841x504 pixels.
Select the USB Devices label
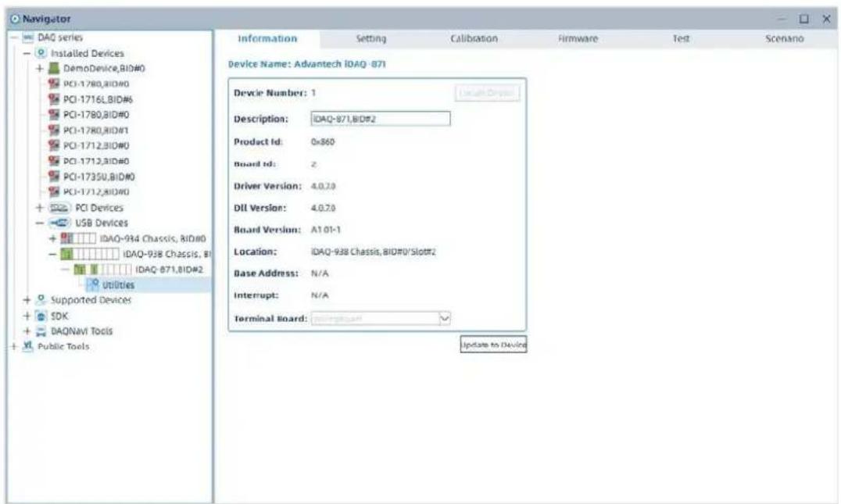(x=102, y=223)
